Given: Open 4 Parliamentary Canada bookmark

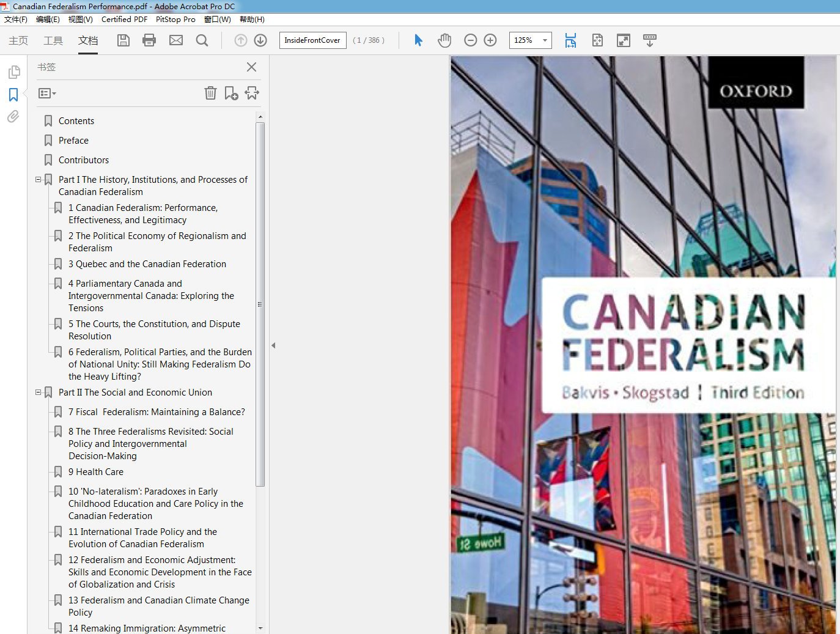Looking at the screenshot, I should (151, 296).
